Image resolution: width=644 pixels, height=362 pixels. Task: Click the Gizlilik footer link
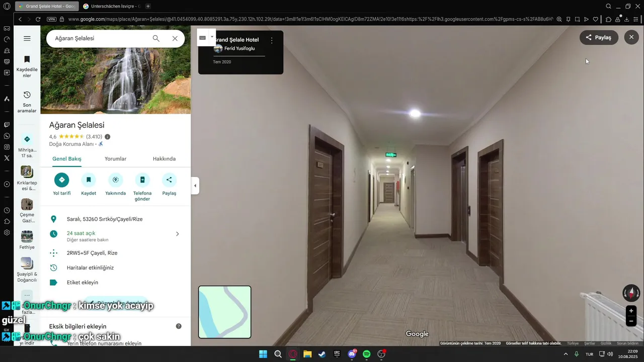606,343
